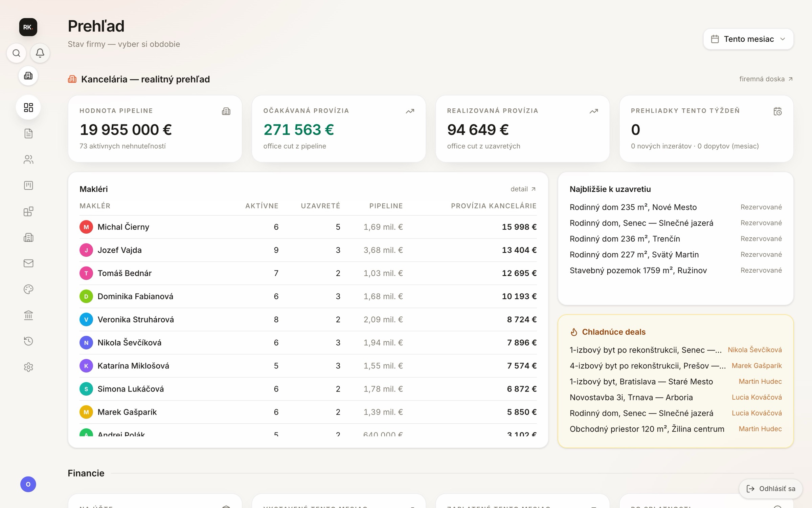Open the envelope mail icon in sidebar
The height and width of the screenshot is (508, 812).
(x=28, y=263)
